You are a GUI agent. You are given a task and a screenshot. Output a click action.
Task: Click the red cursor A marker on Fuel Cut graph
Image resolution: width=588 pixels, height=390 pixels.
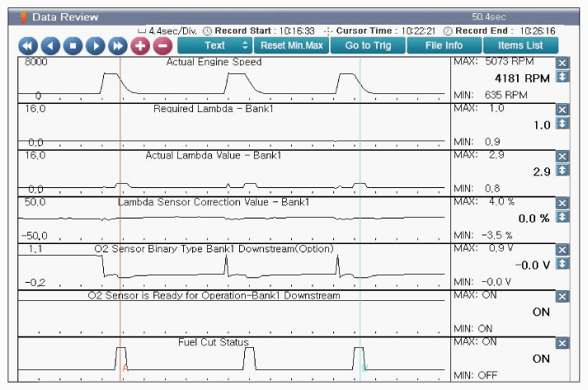pyautogui.click(x=125, y=369)
